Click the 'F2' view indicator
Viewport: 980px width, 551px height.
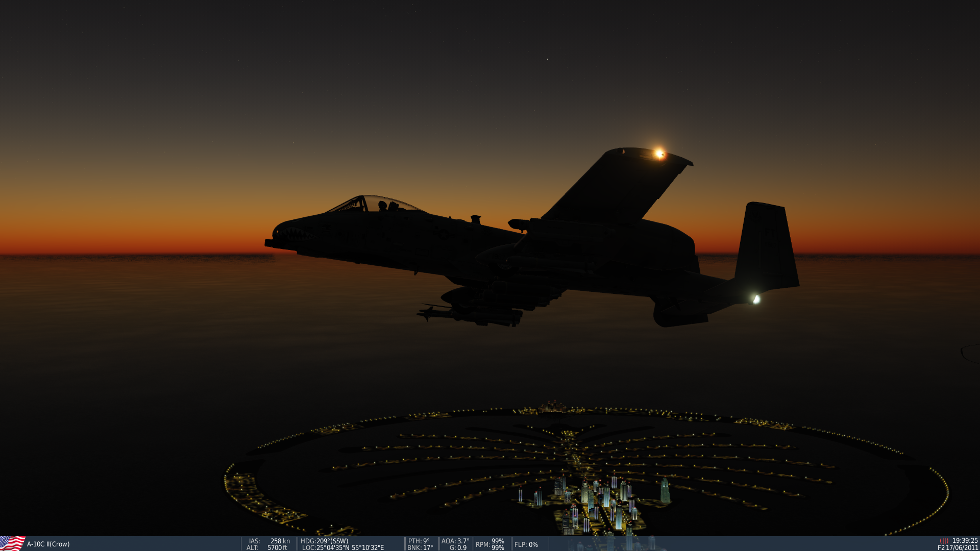941,547
